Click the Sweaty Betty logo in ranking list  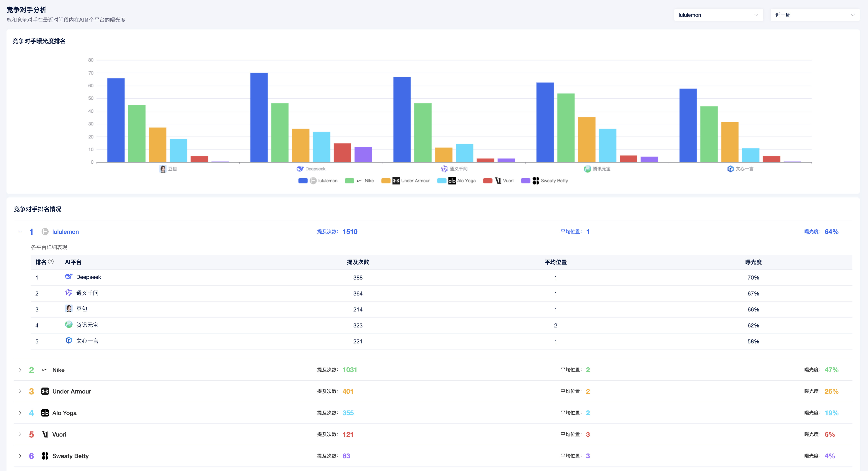[45, 456]
